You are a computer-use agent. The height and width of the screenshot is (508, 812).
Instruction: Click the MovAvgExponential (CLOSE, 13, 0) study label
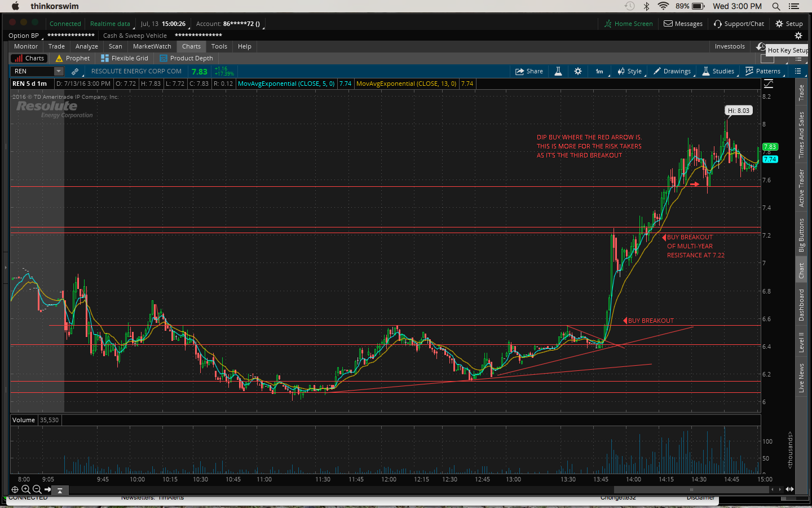(x=407, y=84)
